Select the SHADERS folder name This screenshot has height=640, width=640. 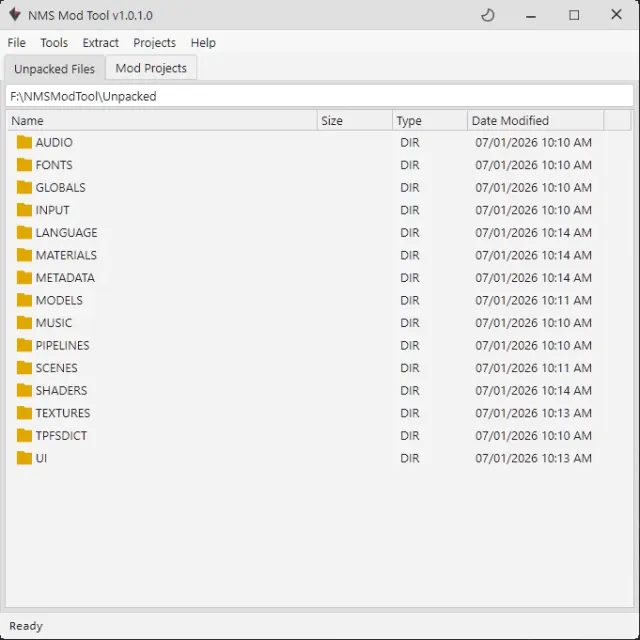tap(61, 391)
